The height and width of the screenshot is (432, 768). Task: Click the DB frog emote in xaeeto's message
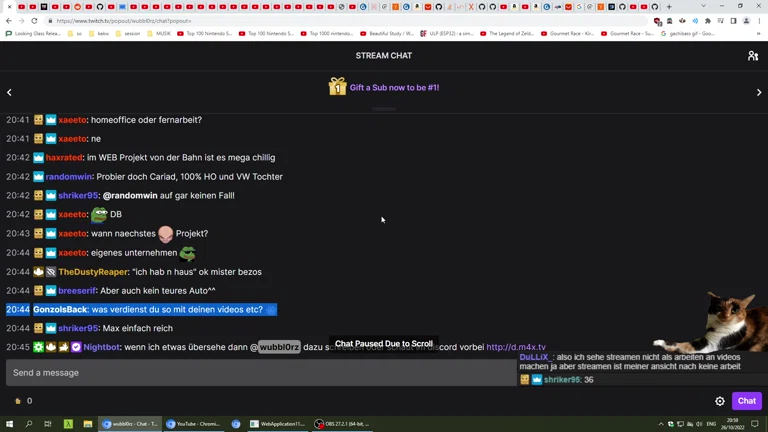coord(99,214)
